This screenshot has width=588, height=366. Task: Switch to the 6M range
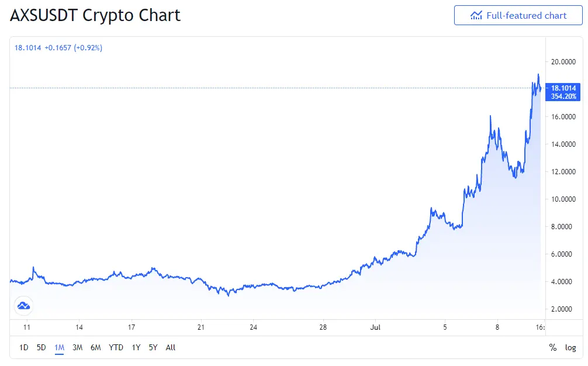(x=96, y=348)
